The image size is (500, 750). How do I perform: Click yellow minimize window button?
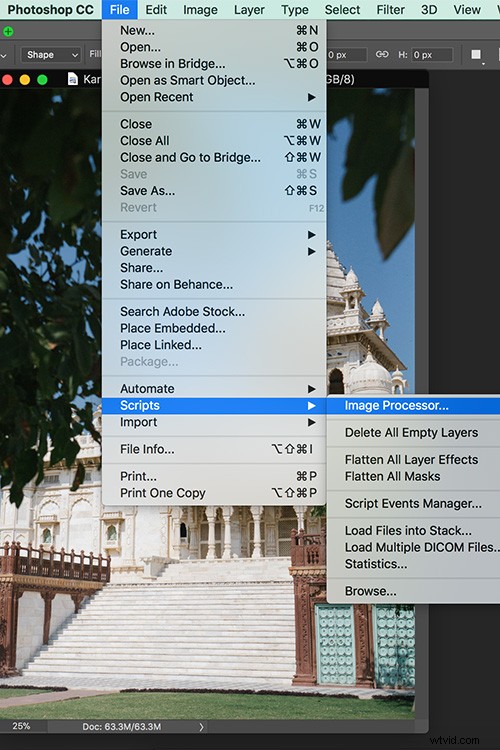coord(24,79)
